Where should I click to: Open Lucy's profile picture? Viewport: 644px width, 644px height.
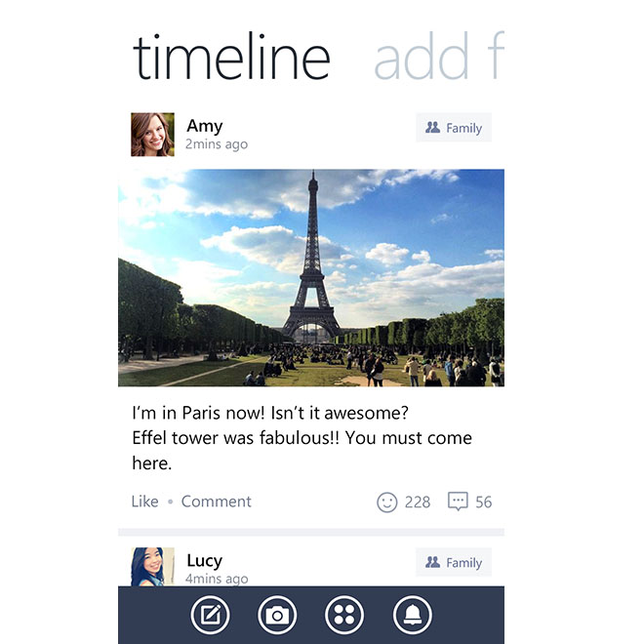point(152,567)
